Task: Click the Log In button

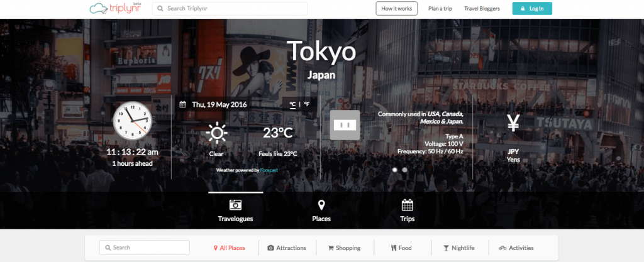Action: [532, 9]
